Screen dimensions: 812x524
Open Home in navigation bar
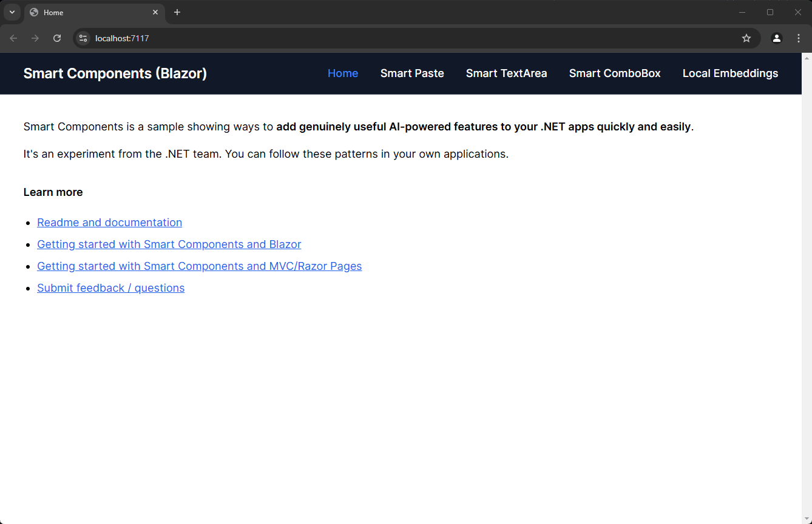tap(343, 73)
